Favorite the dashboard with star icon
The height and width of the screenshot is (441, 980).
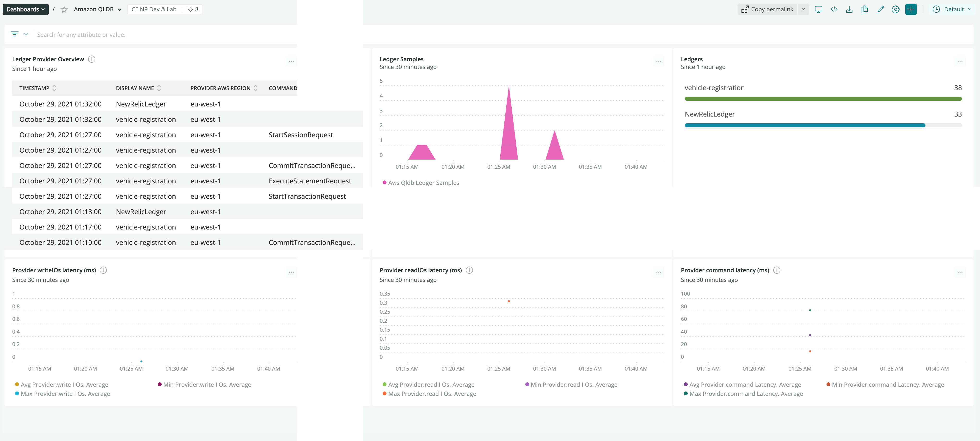click(x=64, y=10)
